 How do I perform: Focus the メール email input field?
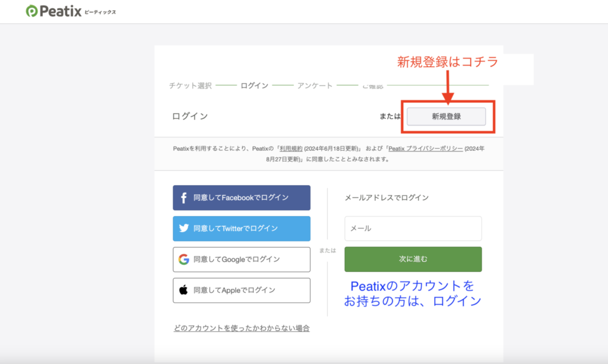coord(413,229)
